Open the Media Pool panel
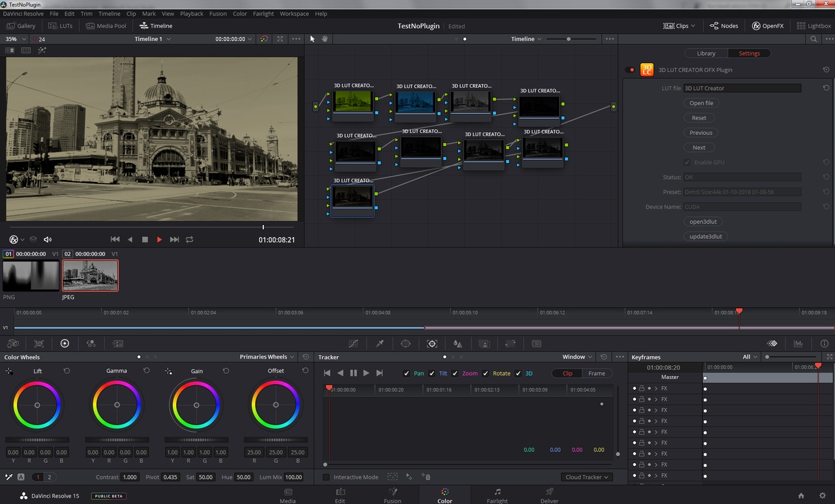The width and height of the screenshot is (835, 504). pyautogui.click(x=105, y=26)
